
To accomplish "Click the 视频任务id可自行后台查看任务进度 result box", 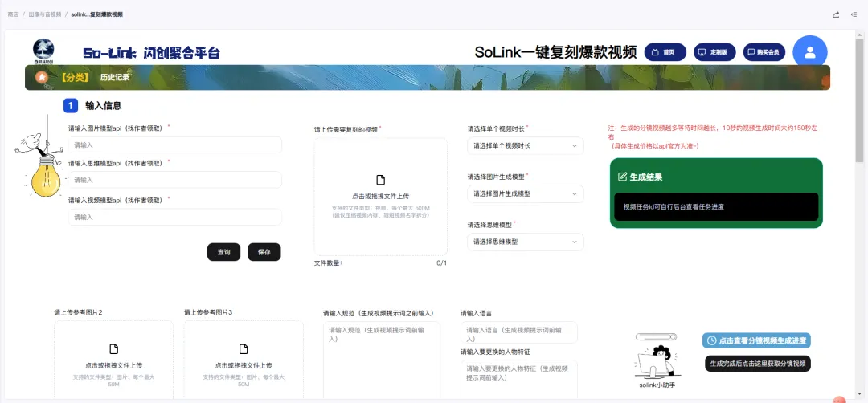I will [716, 207].
